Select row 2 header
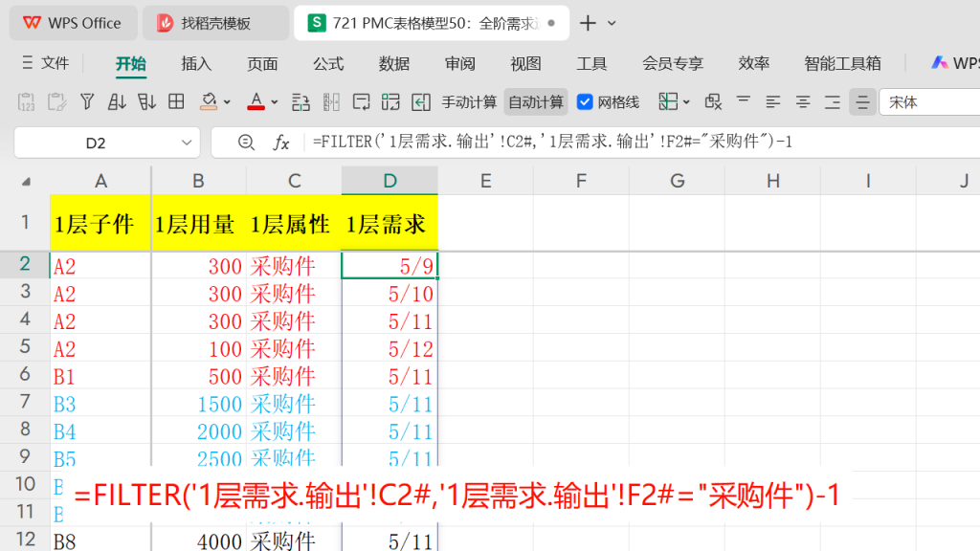 tap(25, 264)
